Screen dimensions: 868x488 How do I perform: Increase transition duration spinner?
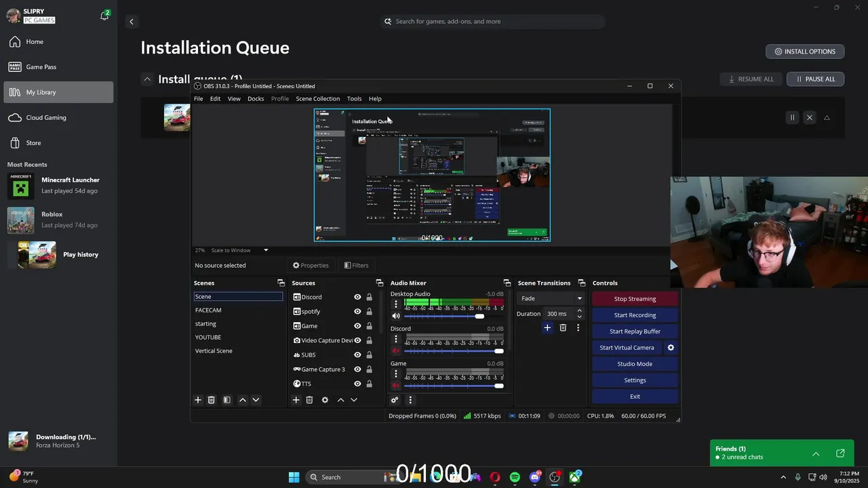click(579, 310)
